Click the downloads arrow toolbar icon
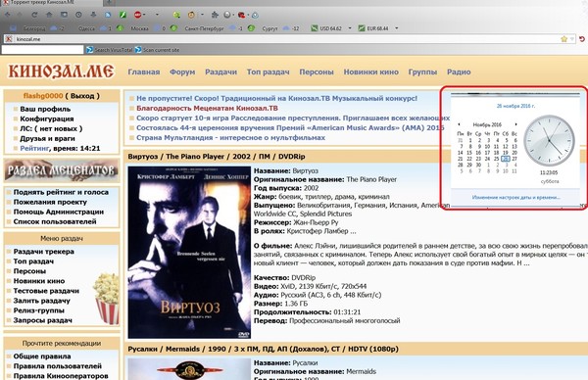The width and height of the screenshot is (588, 380). 93,15
